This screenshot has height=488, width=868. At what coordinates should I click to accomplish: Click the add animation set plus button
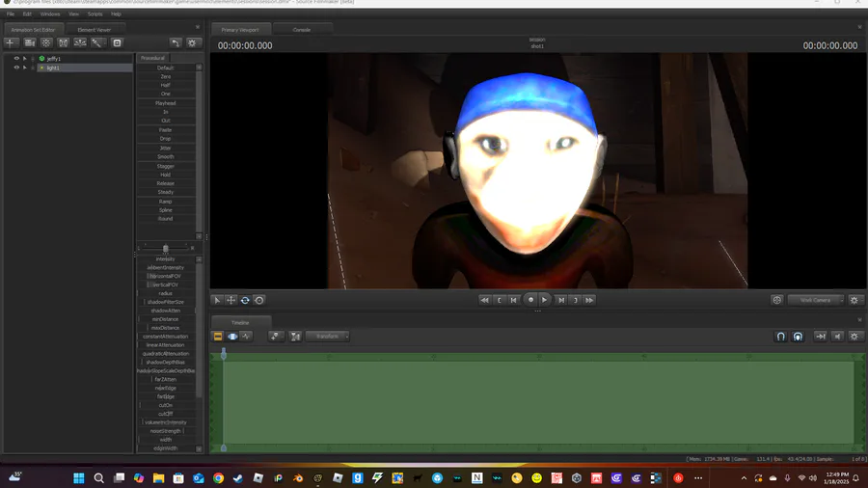click(x=10, y=42)
